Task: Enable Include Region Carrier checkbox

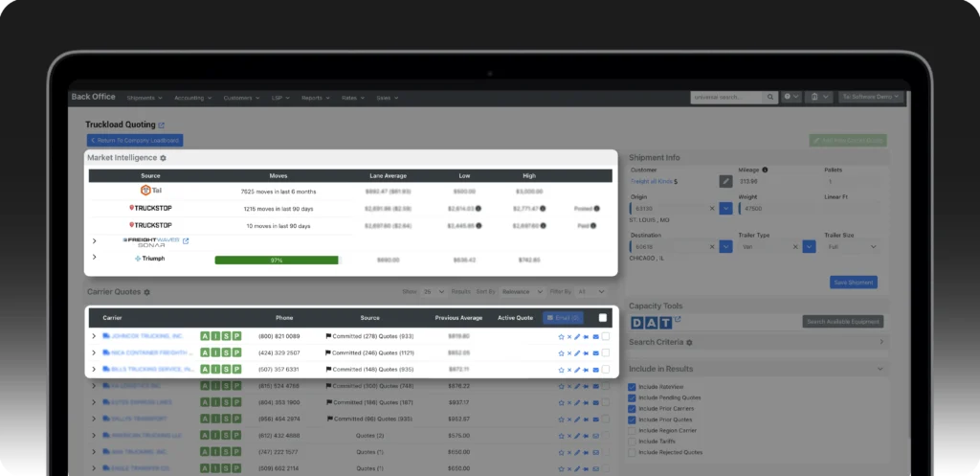Action: point(632,431)
